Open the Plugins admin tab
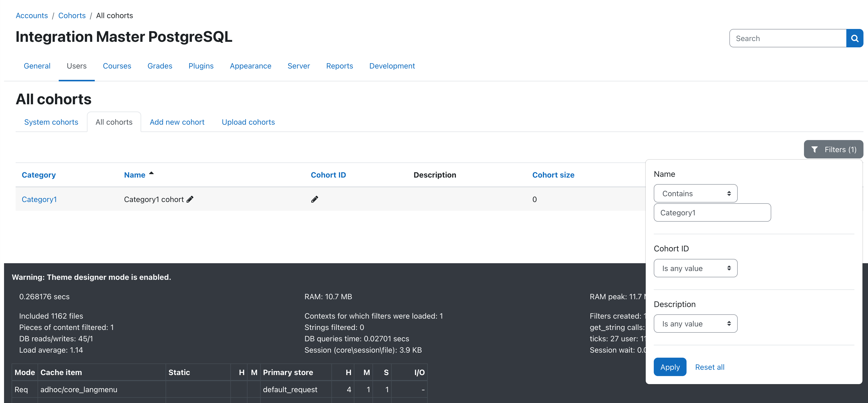Viewport: 868px width, 403px height. pyautogui.click(x=201, y=66)
